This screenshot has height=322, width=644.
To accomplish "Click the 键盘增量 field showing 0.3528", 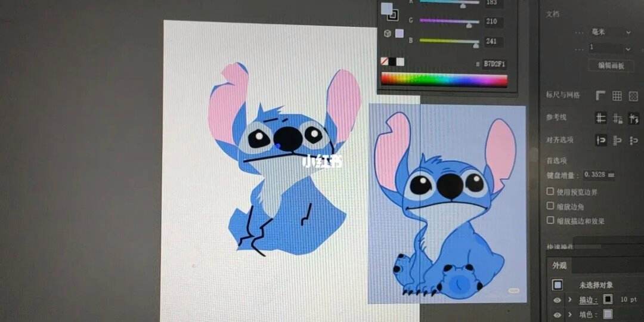I will tap(599, 175).
